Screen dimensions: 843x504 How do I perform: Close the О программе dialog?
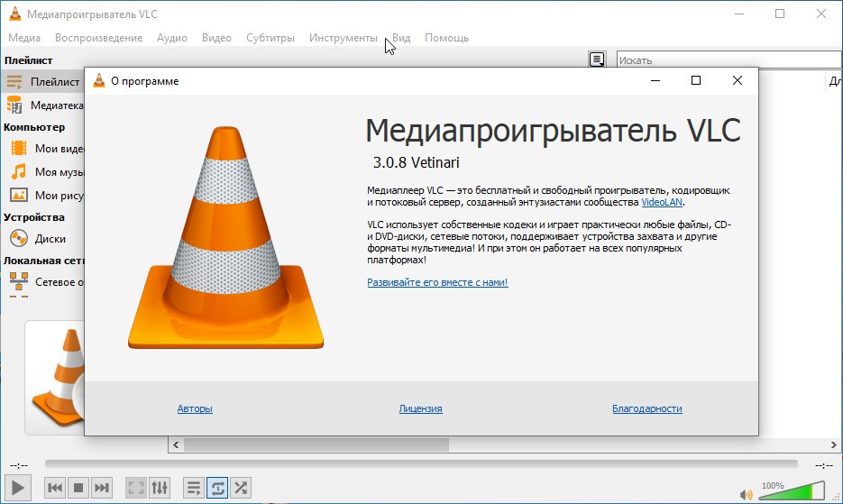pyautogui.click(x=738, y=80)
